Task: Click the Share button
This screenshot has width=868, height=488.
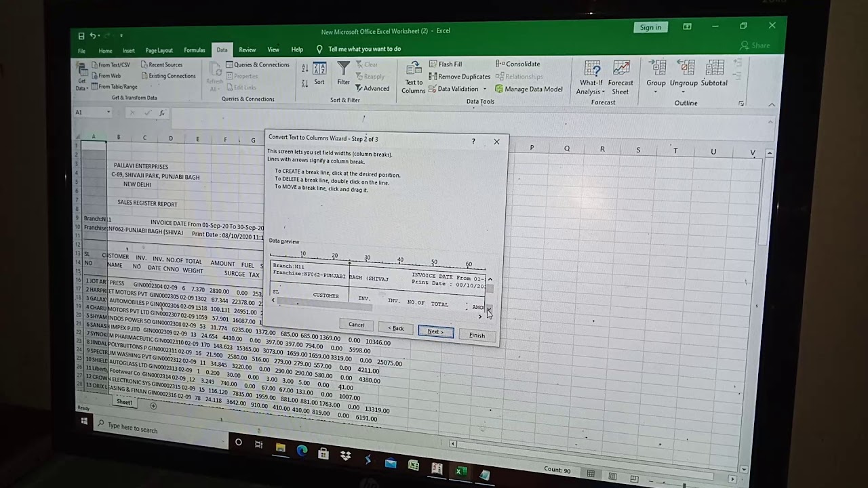Action: pyautogui.click(x=755, y=45)
